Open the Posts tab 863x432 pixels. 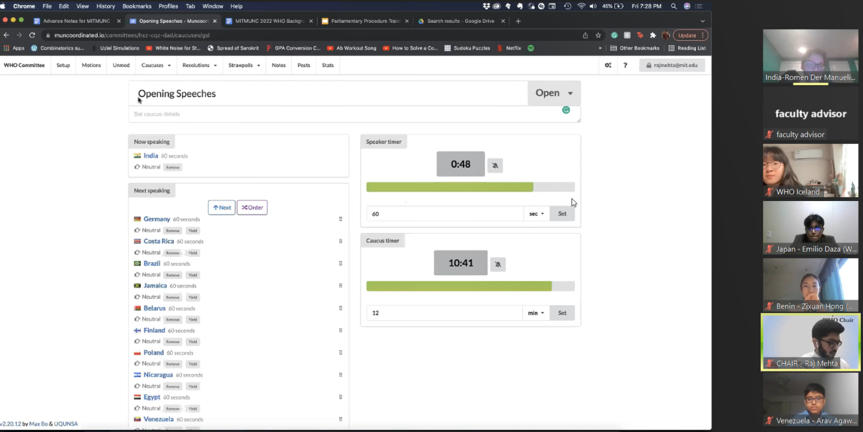coord(304,65)
